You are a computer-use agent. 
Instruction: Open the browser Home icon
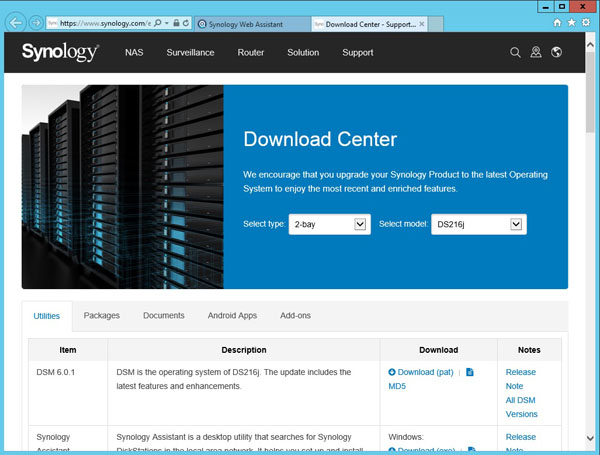click(556, 22)
